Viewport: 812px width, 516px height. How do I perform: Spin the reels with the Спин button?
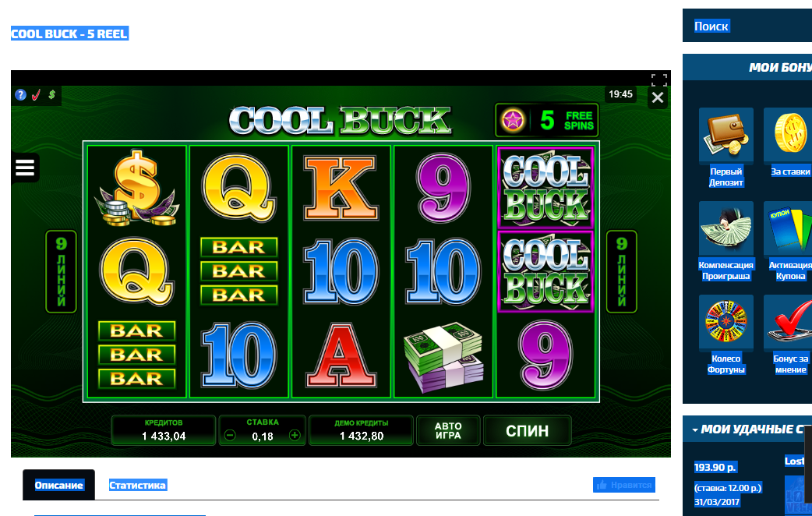coord(528,430)
